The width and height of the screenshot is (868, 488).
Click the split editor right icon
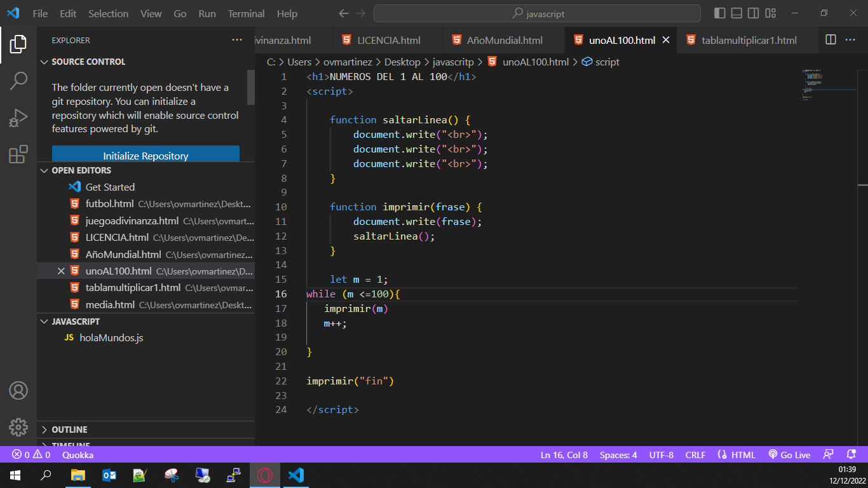(x=831, y=40)
